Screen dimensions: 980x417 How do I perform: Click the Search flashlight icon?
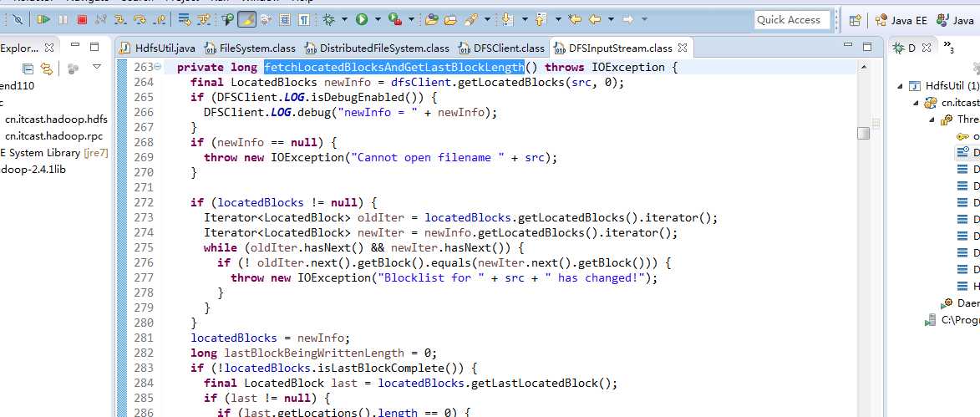pos(472,19)
